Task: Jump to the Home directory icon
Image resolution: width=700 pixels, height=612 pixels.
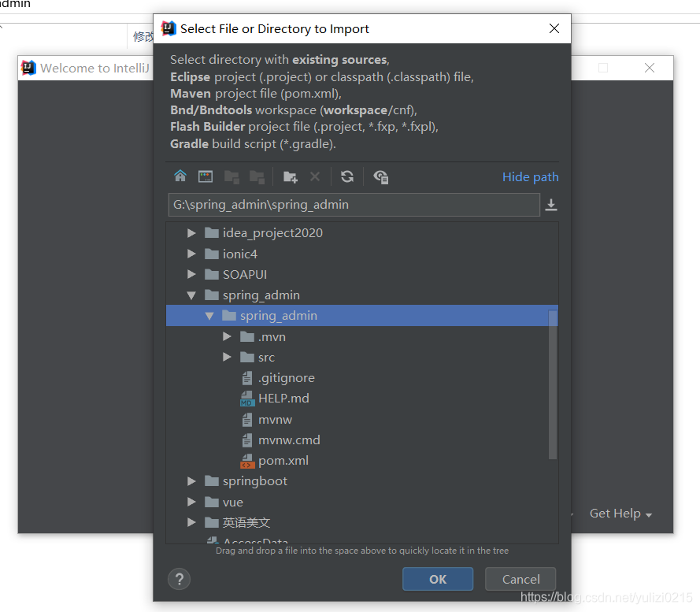Action: pos(180,176)
